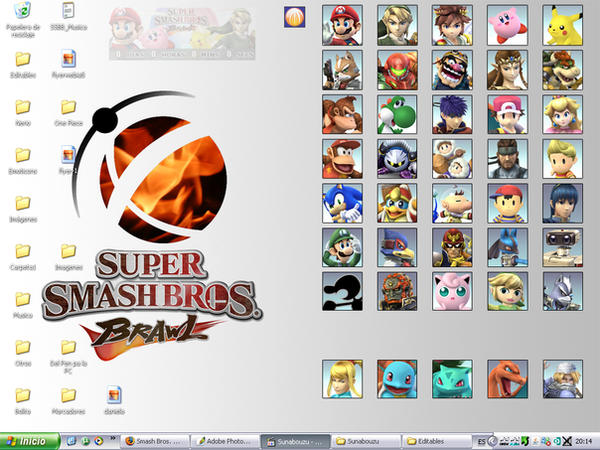Select the Sonic the Hedgehog icon

click(342, 203)
